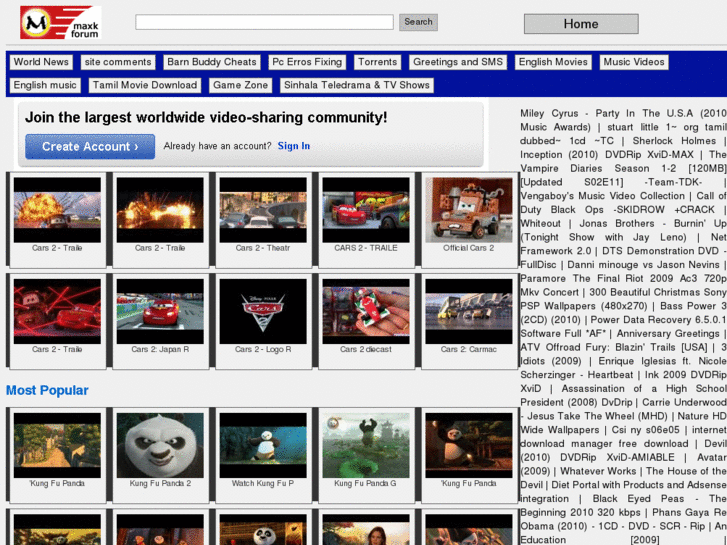Open Whatever Works sidebar link
This screenshot has height=545, width=727.
[x=600, y=471]
